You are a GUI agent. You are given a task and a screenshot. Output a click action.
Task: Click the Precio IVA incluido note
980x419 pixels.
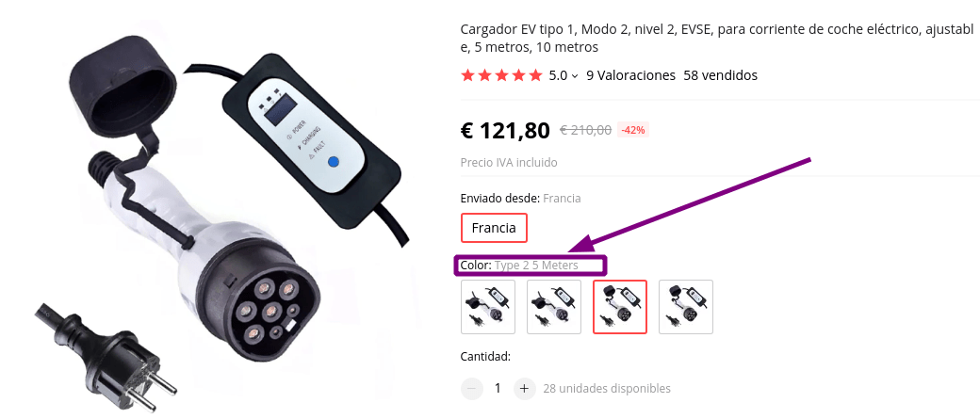(x=509, y=162)
